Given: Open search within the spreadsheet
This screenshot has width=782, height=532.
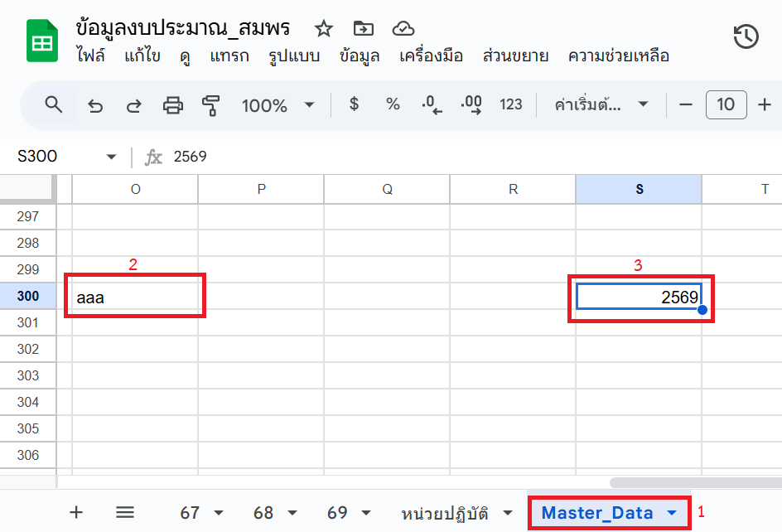Looking at the screenshot, I should tap(53, 104).
